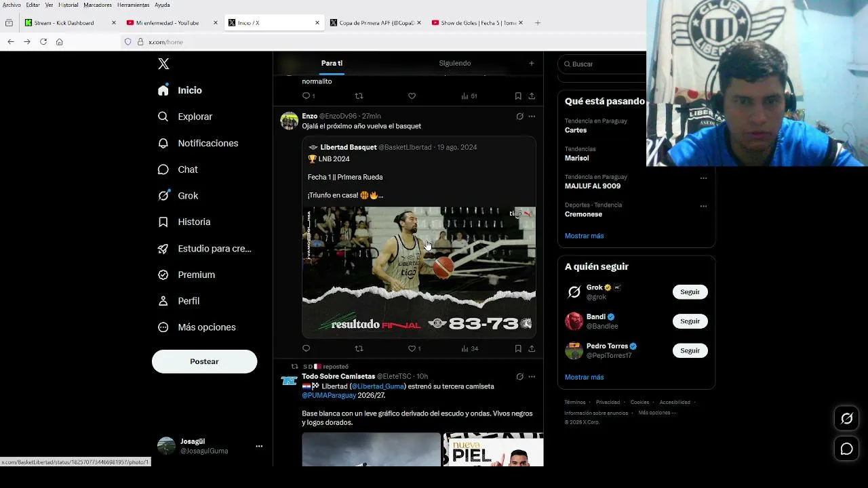
Task: Open Enzo's profile avatar
Action: click(290, 121)
